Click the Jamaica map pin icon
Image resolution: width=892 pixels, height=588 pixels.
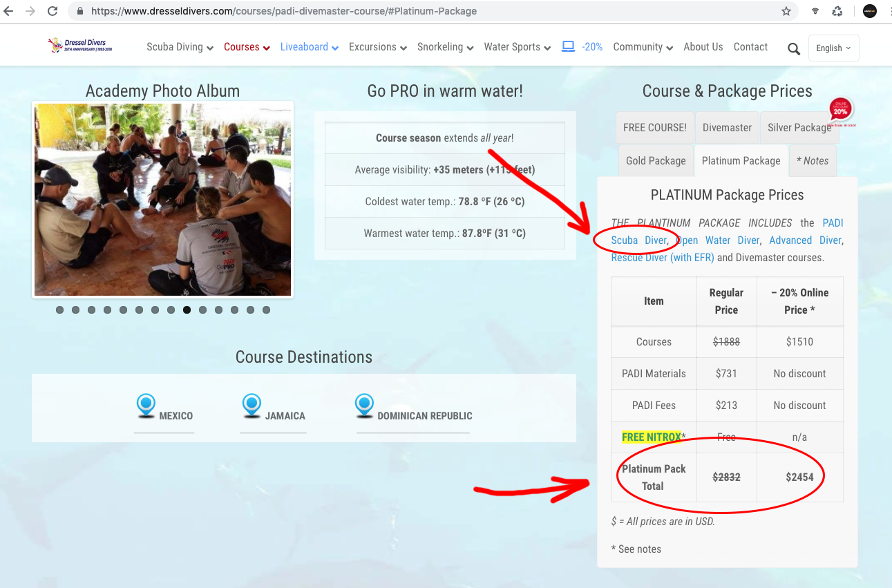(x=252, y=406)
